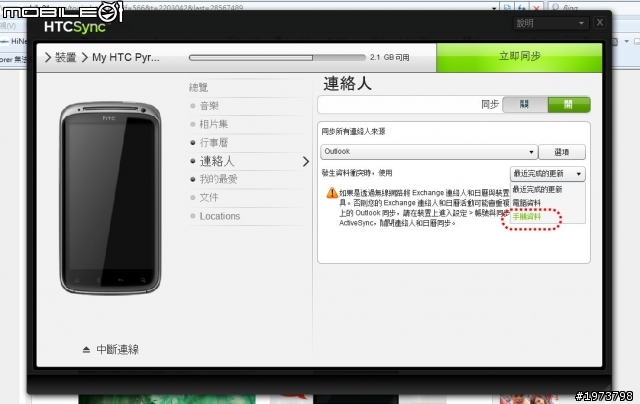Image resolution: width=640 pixels, height=404 pixels.
Task: Click the HTC Sync logo
Action: pos(75,27)
